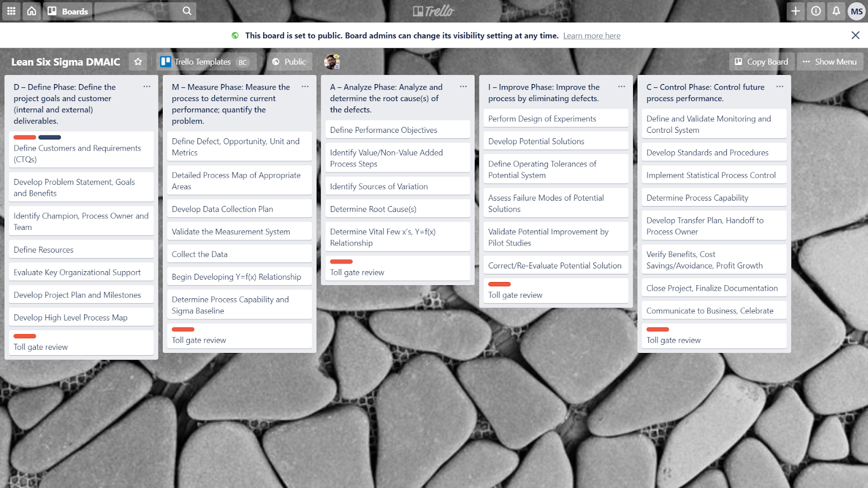Open Develop High Level Process Map card
Viewport: 868px width, 488px height.
pyautogui.click(x=81, y=318)
